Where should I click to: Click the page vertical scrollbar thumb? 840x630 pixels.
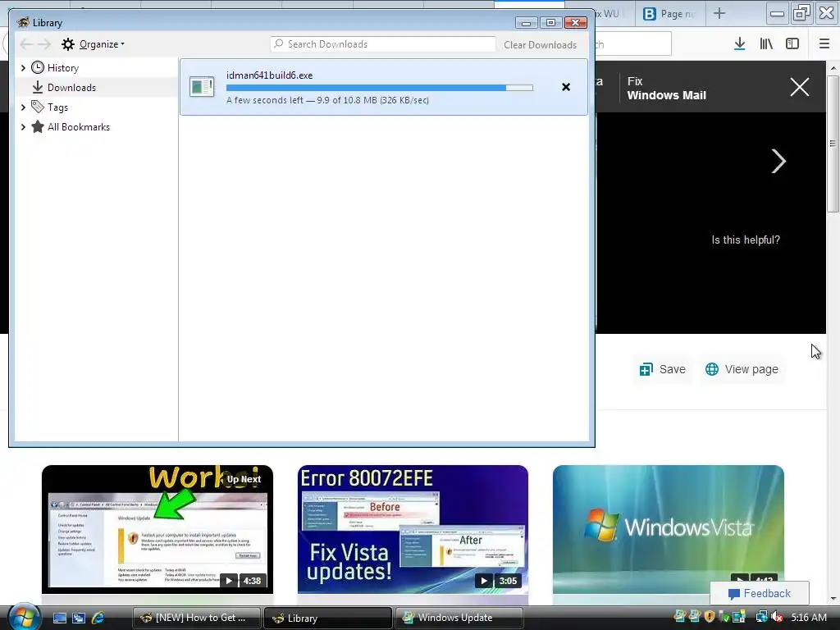tap(833, 144)
